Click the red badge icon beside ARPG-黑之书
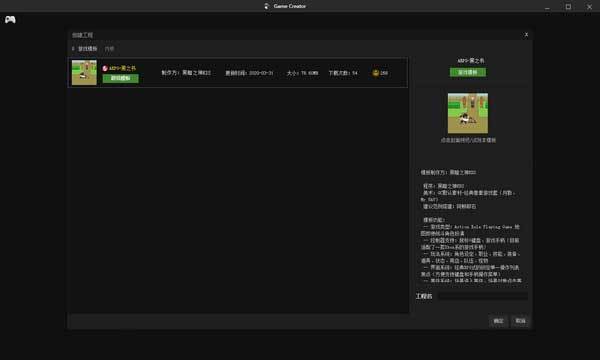 click(x=105, y=68)
